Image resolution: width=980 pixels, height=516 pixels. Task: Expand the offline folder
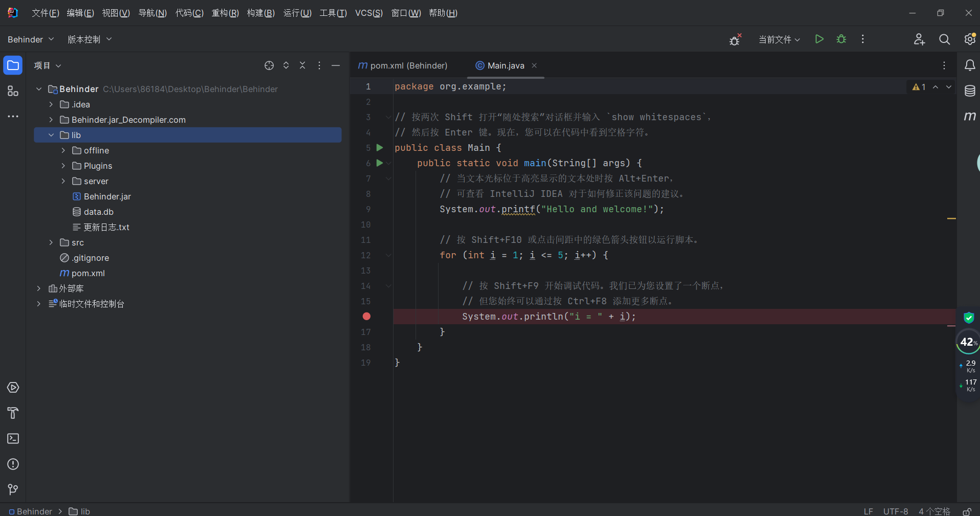click(x=63, y=150)
